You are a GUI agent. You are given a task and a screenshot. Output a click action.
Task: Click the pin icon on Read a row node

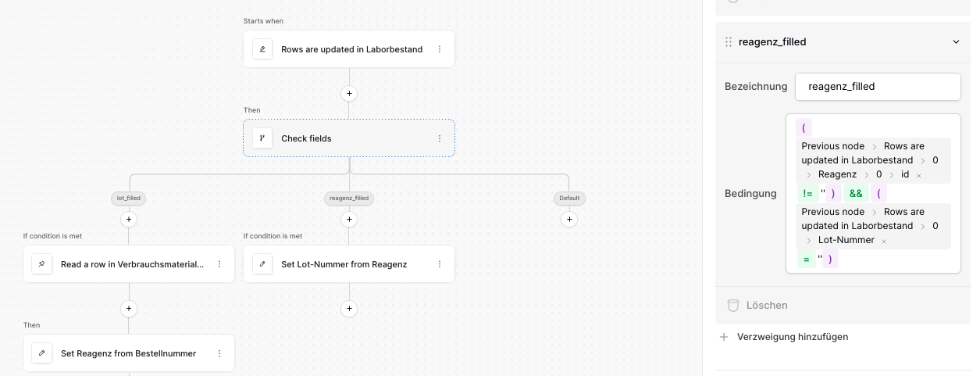(42, 264)
